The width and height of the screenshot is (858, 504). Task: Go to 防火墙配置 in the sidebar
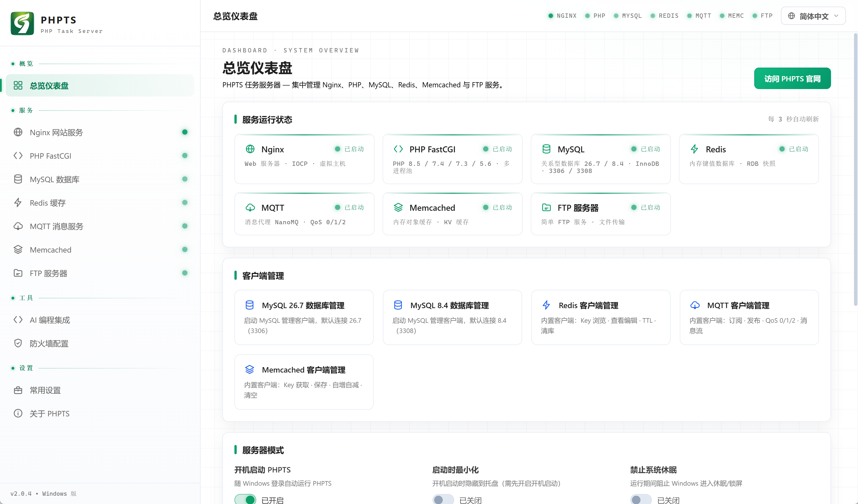[x=100, y=343]
